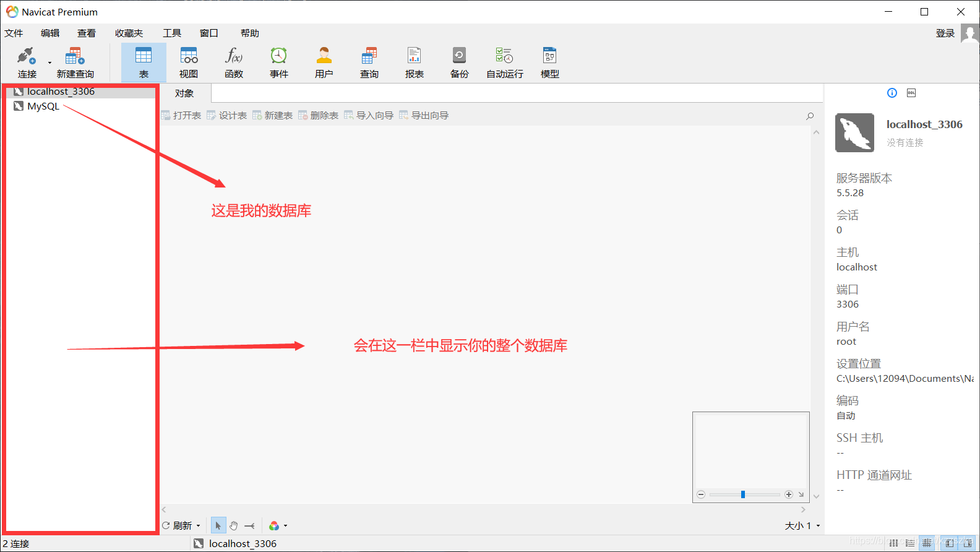Click 新建表 (New Table) button
980x552 pixels.
(273, 116)
